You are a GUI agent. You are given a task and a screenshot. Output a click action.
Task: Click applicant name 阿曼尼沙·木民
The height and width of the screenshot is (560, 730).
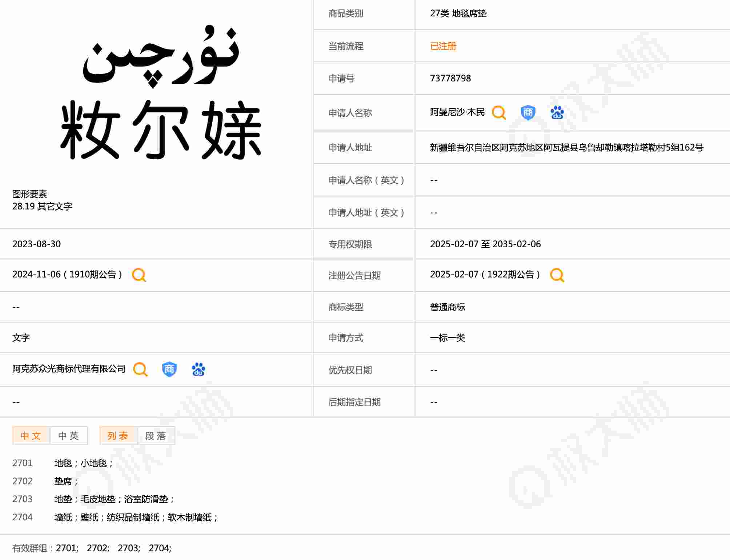tap(457, 112)
